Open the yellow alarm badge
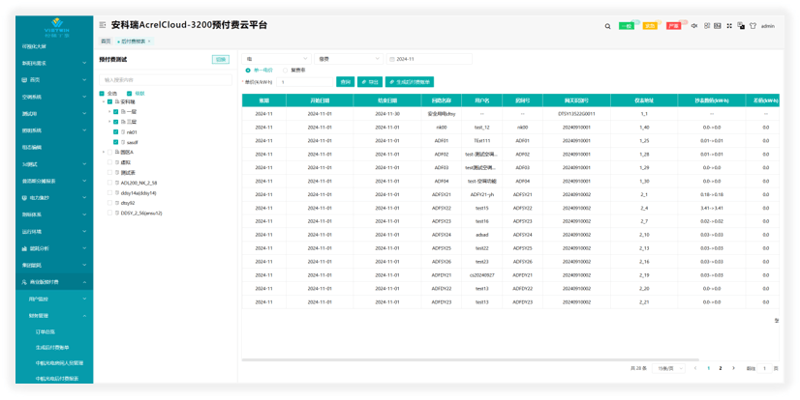The height and width of the screenshot is (400, 800). point(649,26)
